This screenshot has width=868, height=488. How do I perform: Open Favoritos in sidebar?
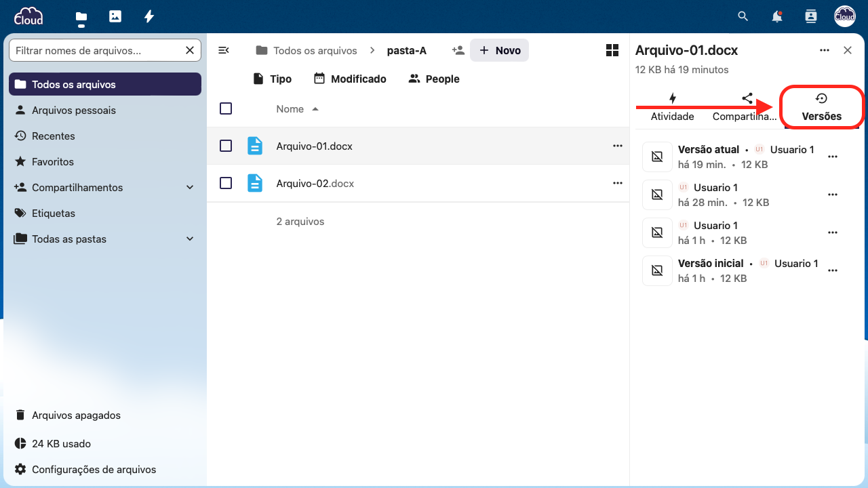105,161
